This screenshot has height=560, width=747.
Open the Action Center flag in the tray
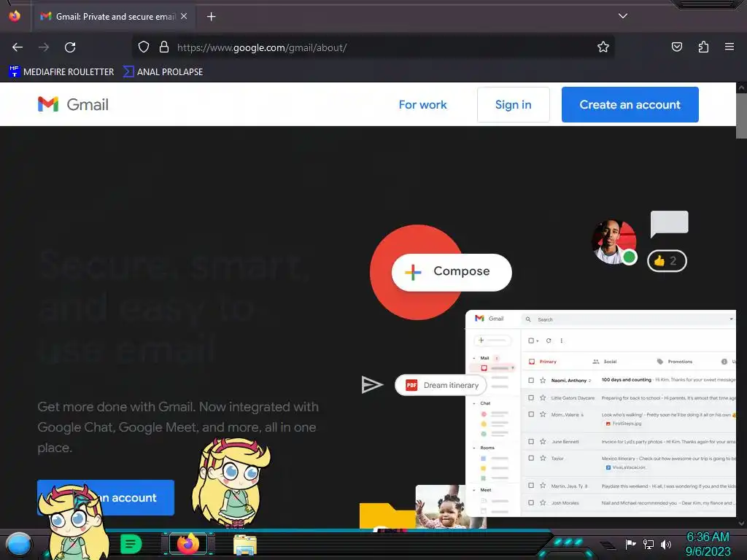[x=630, y=544]
